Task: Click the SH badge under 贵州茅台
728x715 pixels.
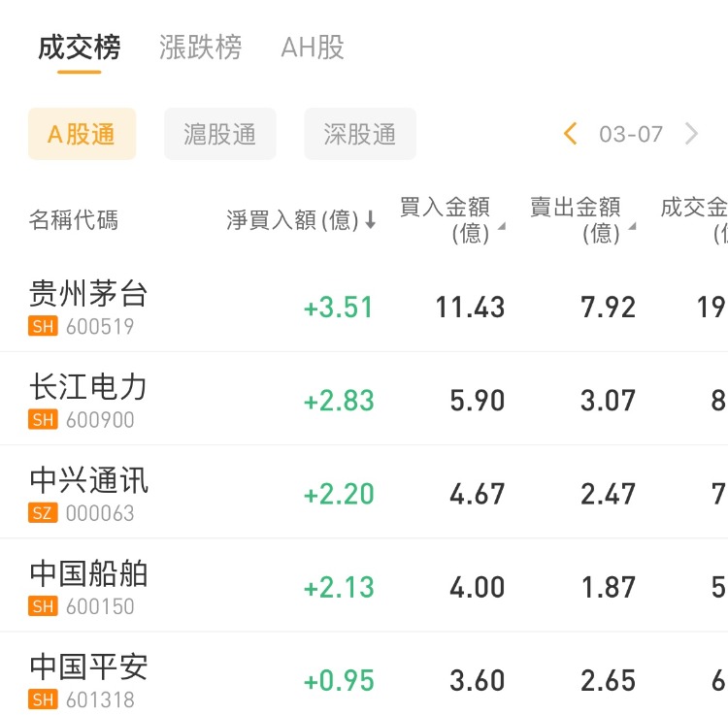Action: coord(43,327)
